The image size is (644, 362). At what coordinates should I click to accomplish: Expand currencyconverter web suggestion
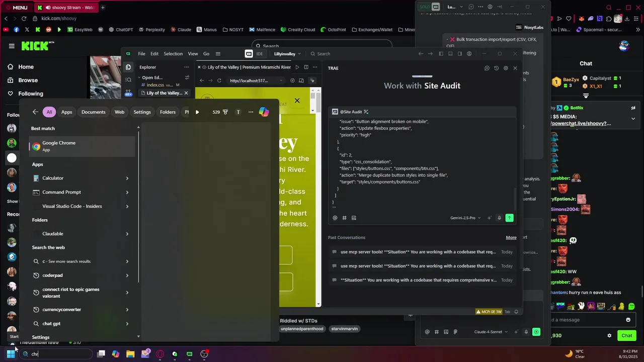point(127,310)
